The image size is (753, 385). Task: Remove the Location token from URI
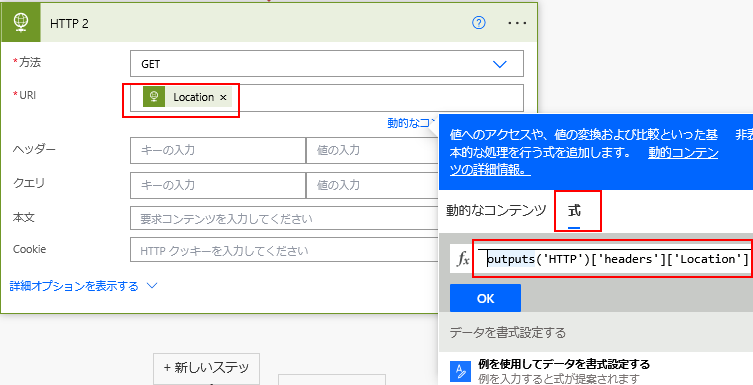coord(223,97)
